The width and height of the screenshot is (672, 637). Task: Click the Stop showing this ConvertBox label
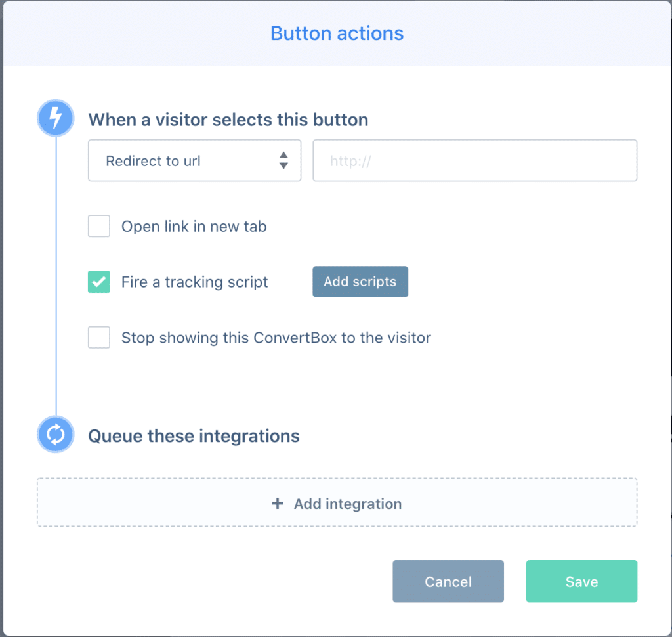tap(276, 338)
